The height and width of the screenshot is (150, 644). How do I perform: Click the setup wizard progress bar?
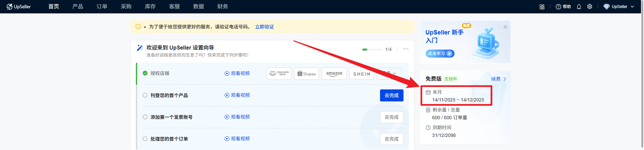click(x=372, y=50)
